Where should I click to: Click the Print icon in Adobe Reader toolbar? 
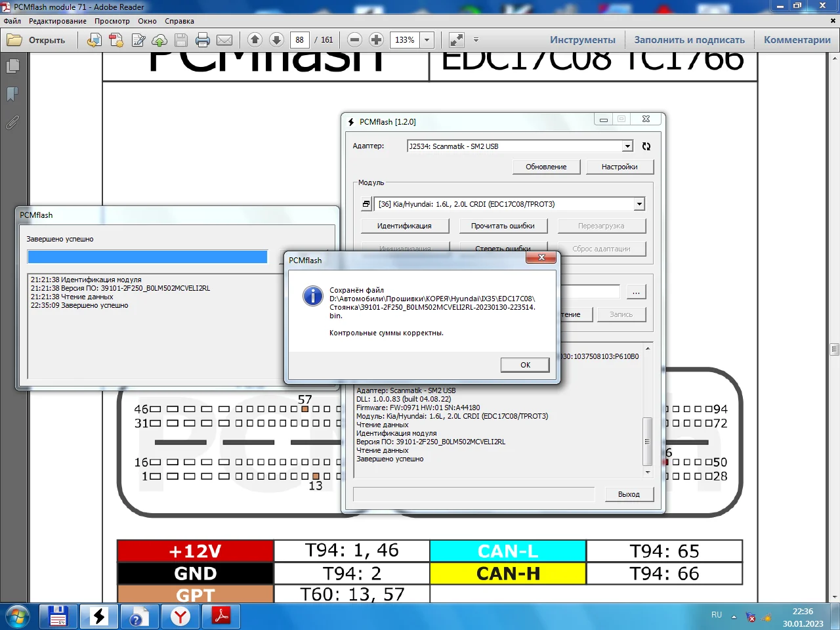tap(203, 40)
